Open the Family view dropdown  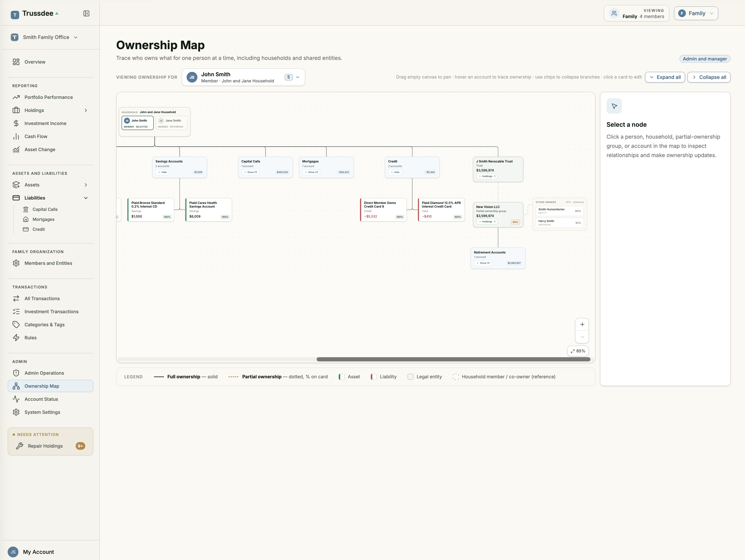click(x=696, y=13)
